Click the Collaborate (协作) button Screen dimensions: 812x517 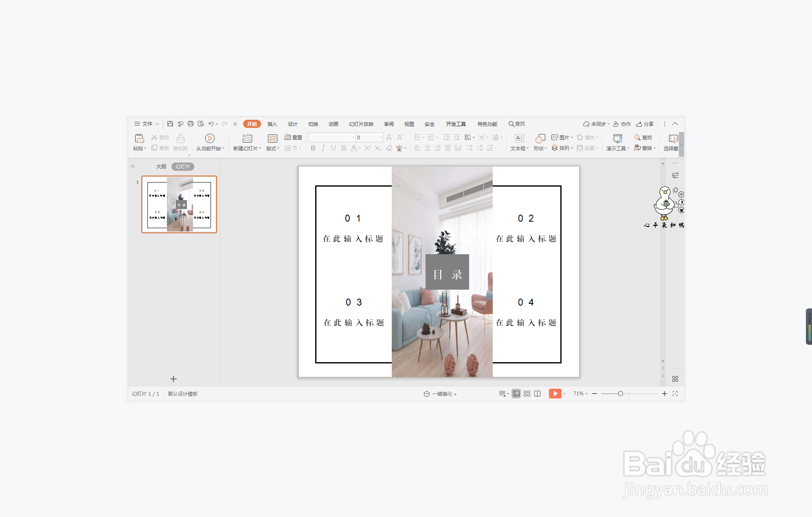click(622, 124)
